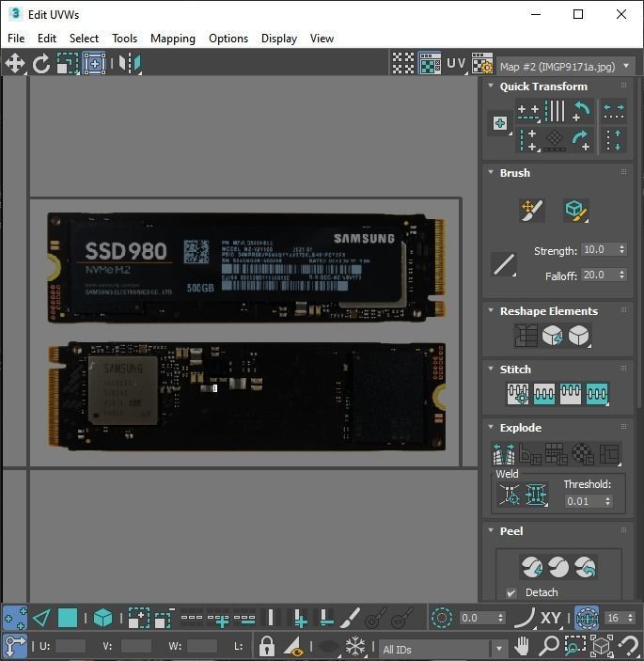Select the Rotate Selected Subobject tool
Image resolution: width=644 pixels, height=661 pixels.
(x=41, y=64)
